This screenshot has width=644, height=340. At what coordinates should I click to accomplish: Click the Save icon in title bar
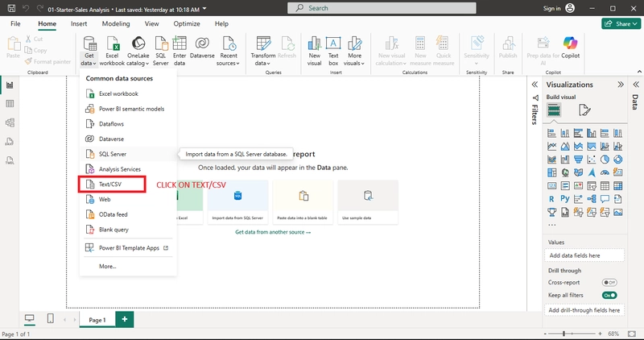pyautogui.click(x=12, y=8)
